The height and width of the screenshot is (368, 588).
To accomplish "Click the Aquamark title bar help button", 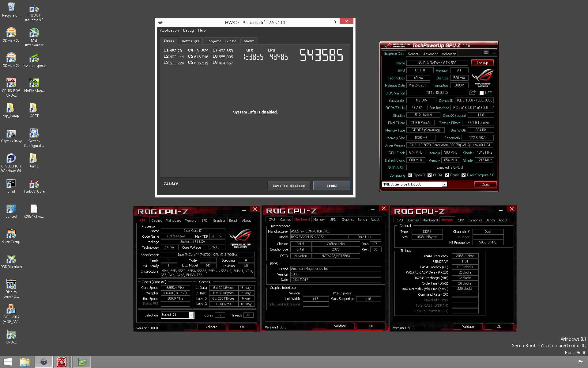I will (335, 21).
